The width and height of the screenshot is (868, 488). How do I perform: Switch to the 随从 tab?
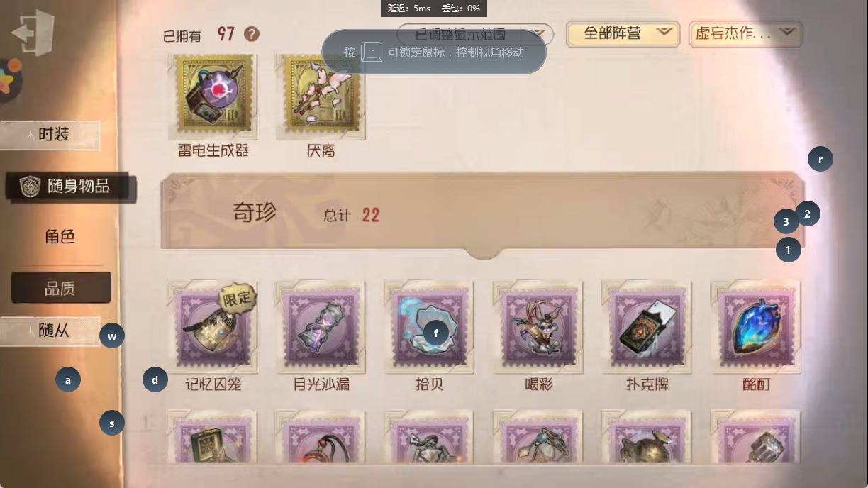pos(50,331)
